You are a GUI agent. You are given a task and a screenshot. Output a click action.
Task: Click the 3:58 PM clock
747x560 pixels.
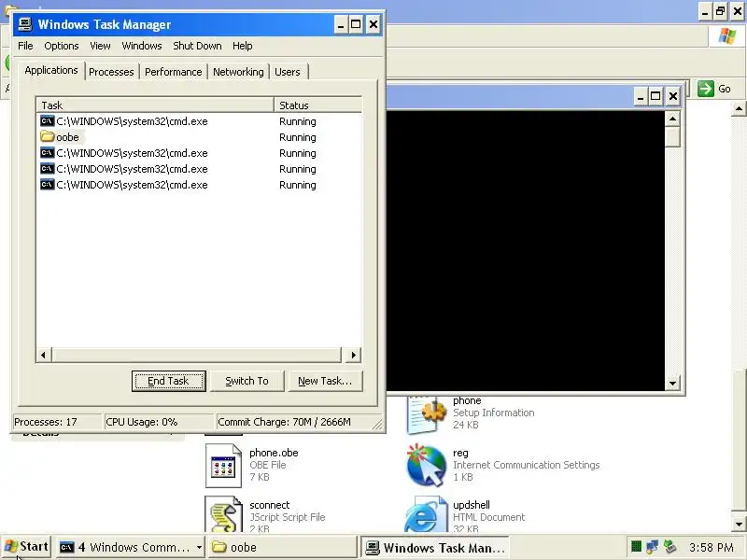711,548
